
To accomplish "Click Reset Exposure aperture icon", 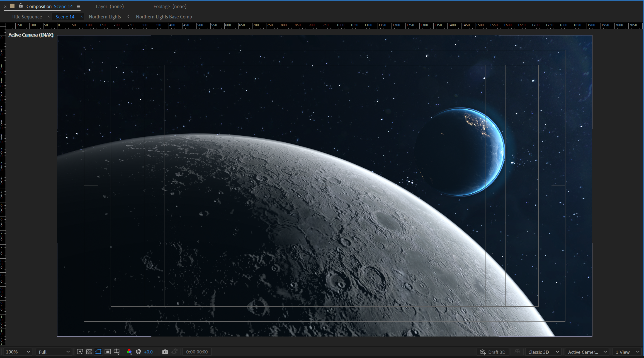I will coord(138,352).
